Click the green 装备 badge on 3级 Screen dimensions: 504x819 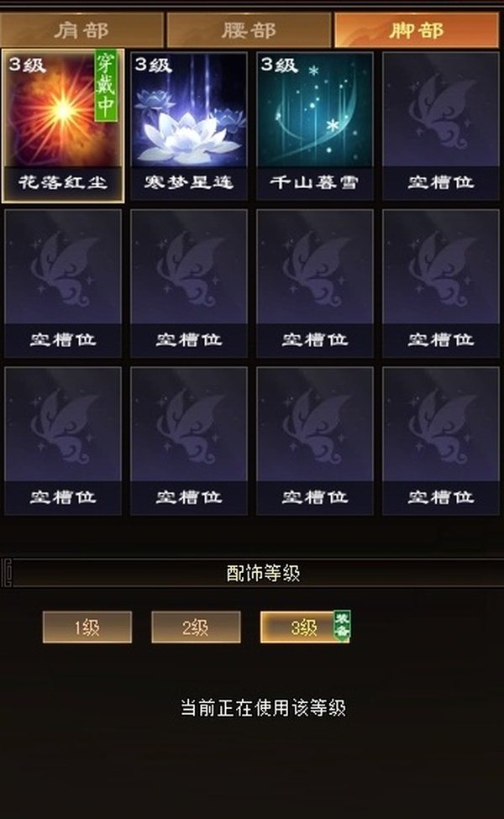(x=342, y=625)
